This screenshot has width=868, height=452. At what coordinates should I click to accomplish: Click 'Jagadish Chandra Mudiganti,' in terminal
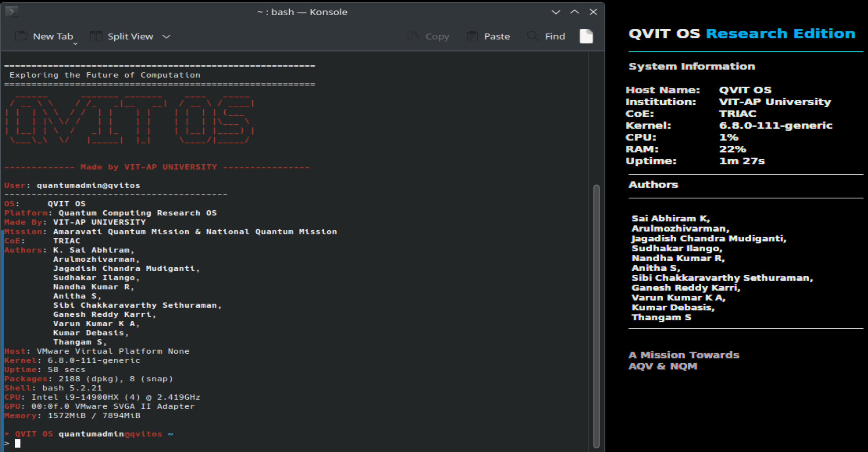pos(126,268)
